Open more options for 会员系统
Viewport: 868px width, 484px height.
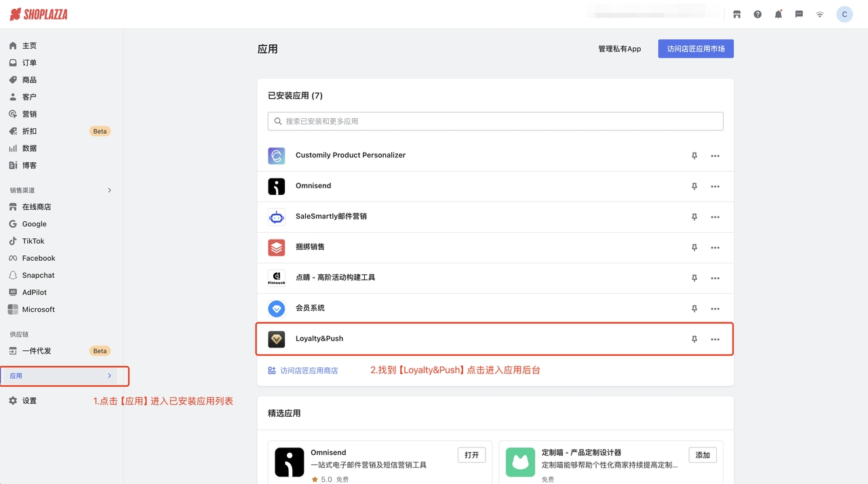pyautogui.click(x=715, y=309)
